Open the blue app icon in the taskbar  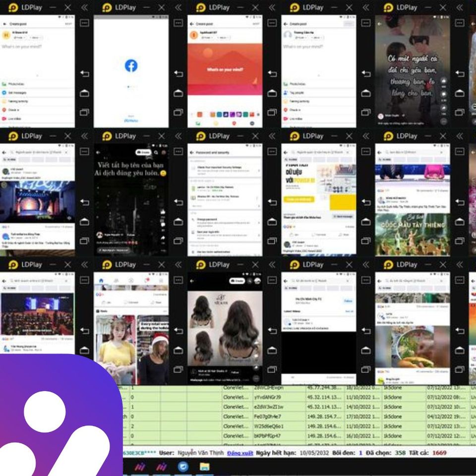tap(183, 466)
